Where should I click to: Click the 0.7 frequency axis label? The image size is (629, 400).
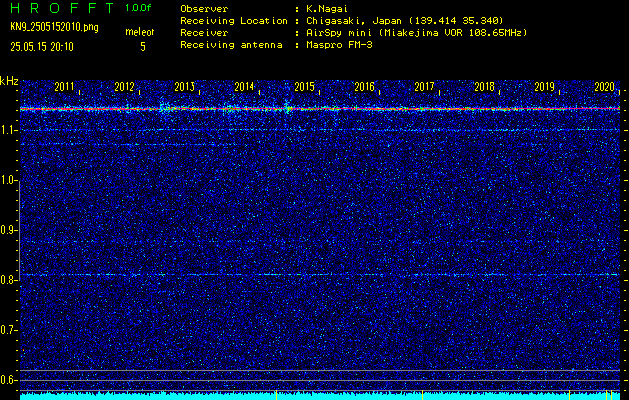[8, 330]
